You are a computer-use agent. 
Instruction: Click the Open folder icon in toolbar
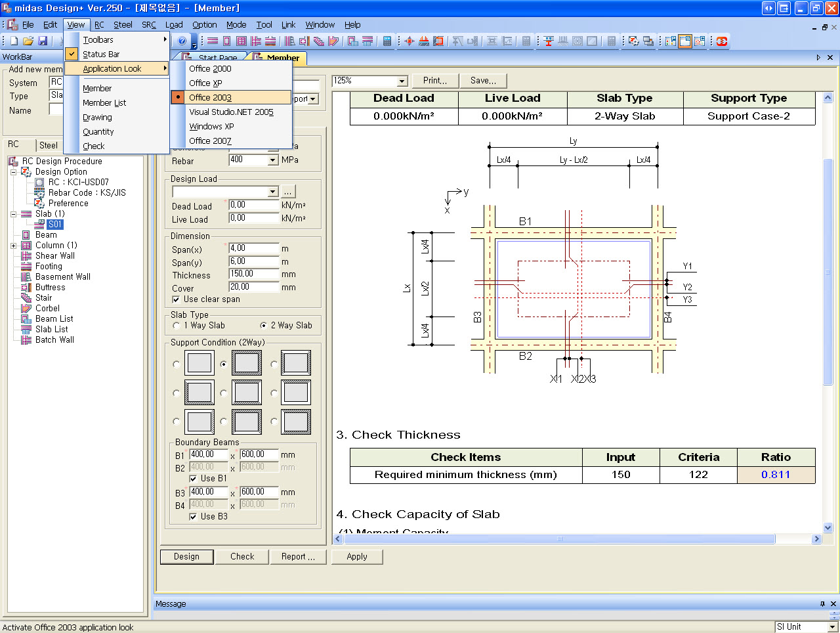point(28,41)
